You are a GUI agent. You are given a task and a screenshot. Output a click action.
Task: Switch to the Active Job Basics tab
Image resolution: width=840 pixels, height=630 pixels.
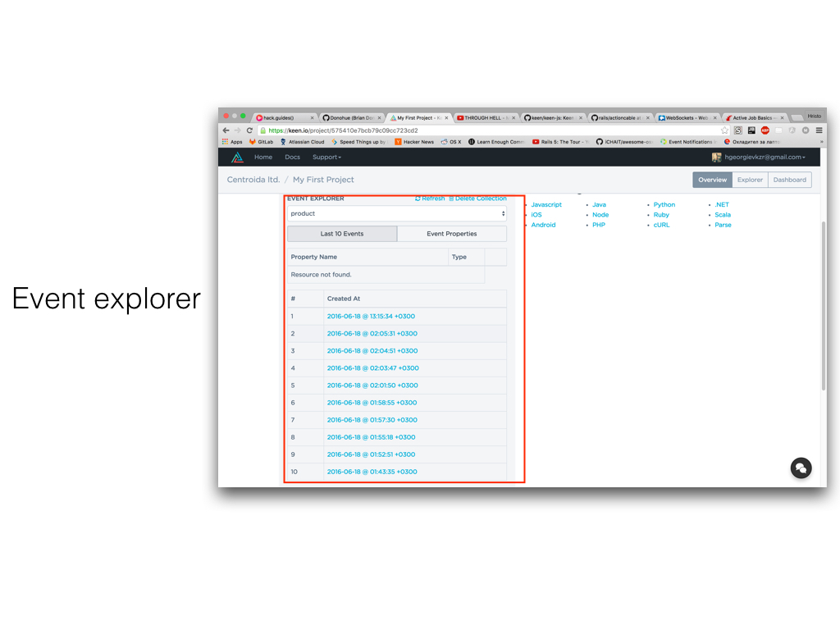tap(755, 117)
